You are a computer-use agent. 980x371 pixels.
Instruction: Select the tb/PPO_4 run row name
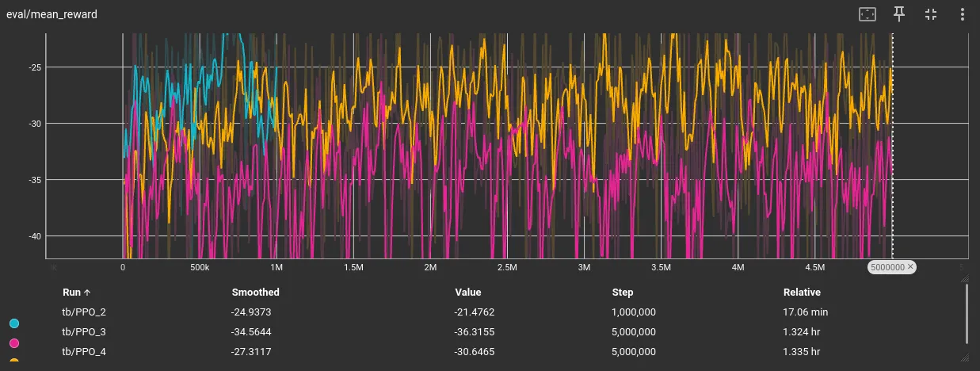(84, 351)
